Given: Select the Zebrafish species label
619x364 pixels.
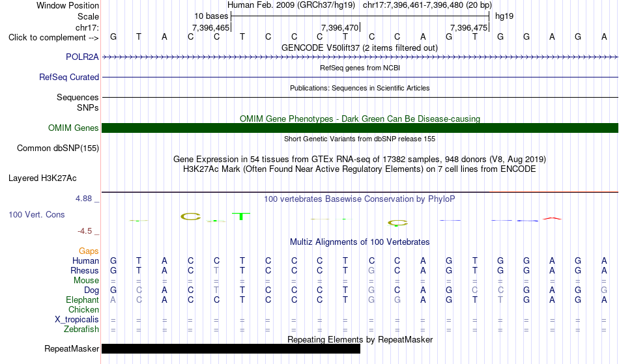Looking at the screenshot, I should 81,329.
